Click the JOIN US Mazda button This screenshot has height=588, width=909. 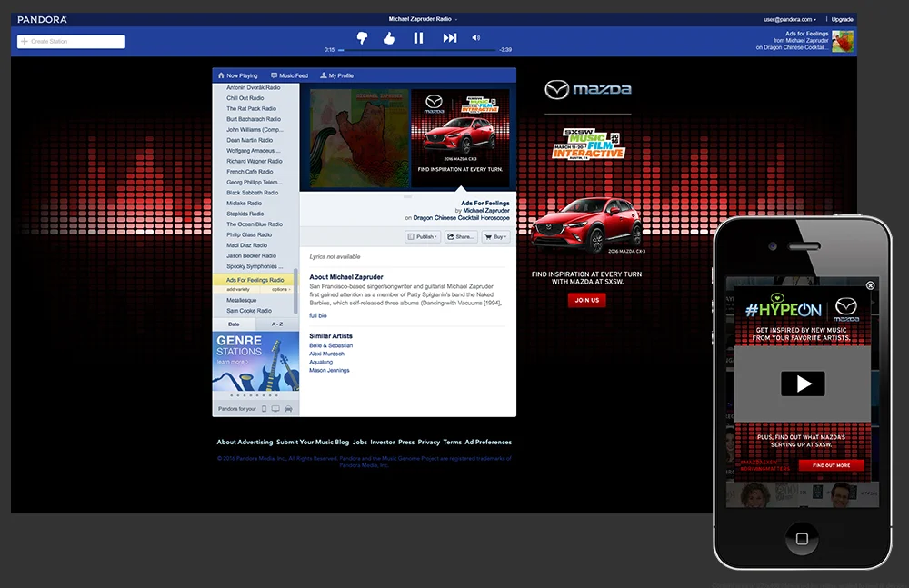586,300
